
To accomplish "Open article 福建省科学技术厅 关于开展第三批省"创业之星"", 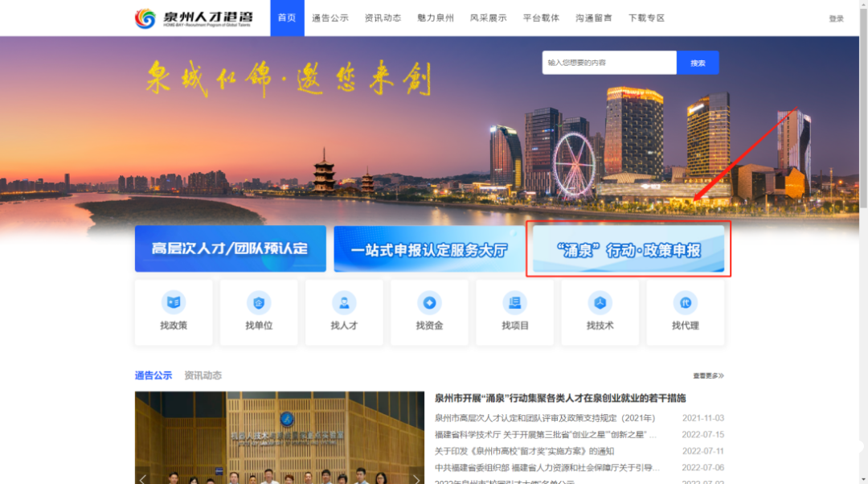I will coord(546,435).
